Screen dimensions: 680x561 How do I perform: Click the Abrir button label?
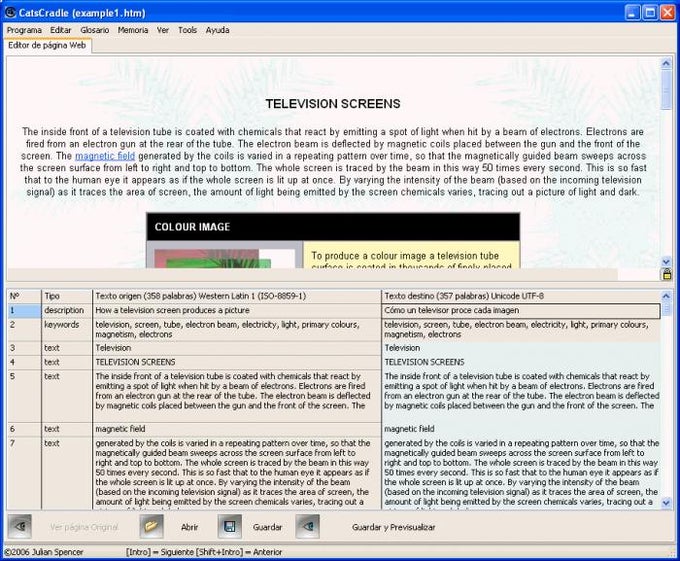[x=190, y=527]
